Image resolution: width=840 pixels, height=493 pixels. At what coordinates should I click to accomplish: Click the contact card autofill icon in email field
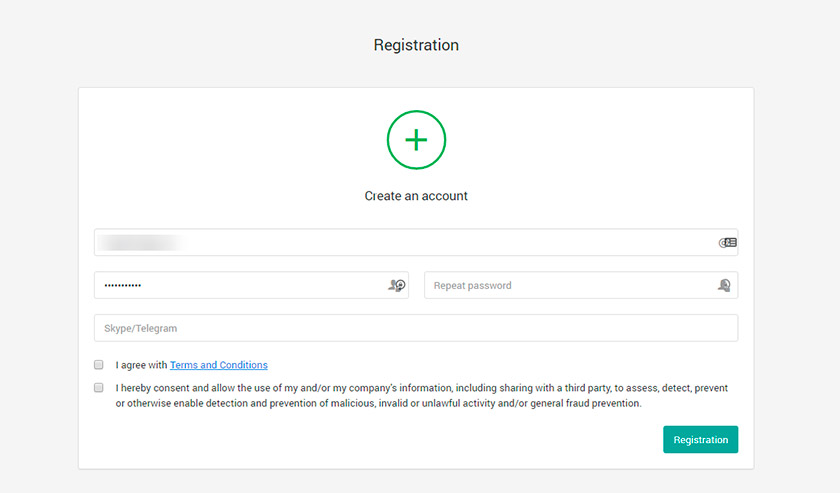click(728, 243)
